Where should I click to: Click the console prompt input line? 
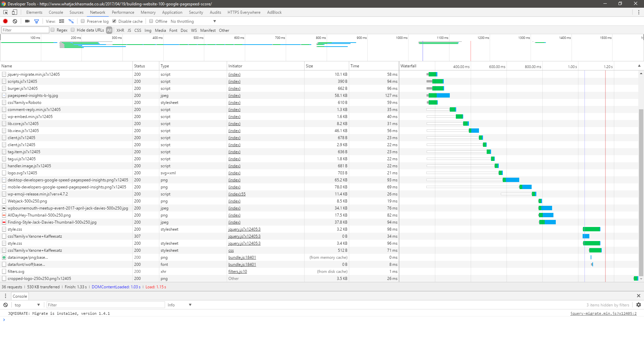322,320
